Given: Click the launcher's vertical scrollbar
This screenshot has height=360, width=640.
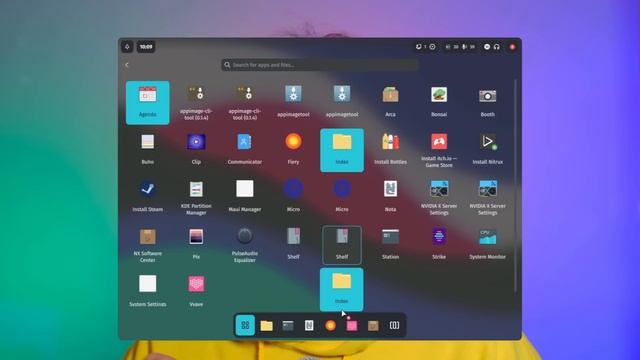Looking at the screenshot, I should pos(516,186).
